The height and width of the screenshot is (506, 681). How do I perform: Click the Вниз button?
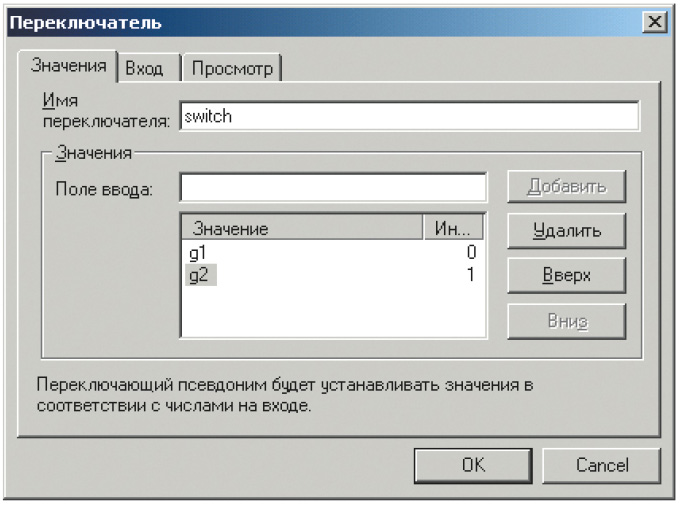[566, 321]
